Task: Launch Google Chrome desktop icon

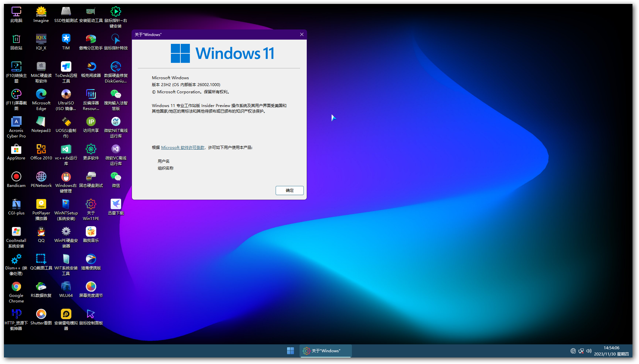Action: pos(16,292)
